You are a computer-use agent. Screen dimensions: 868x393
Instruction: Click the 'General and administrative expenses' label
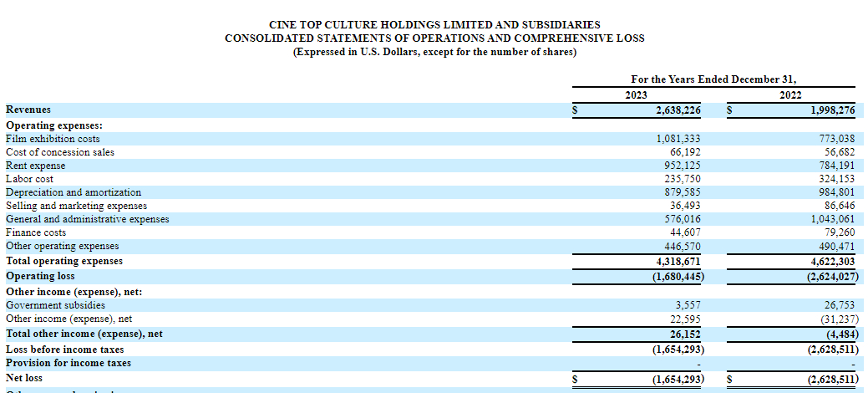pos(88,219)
